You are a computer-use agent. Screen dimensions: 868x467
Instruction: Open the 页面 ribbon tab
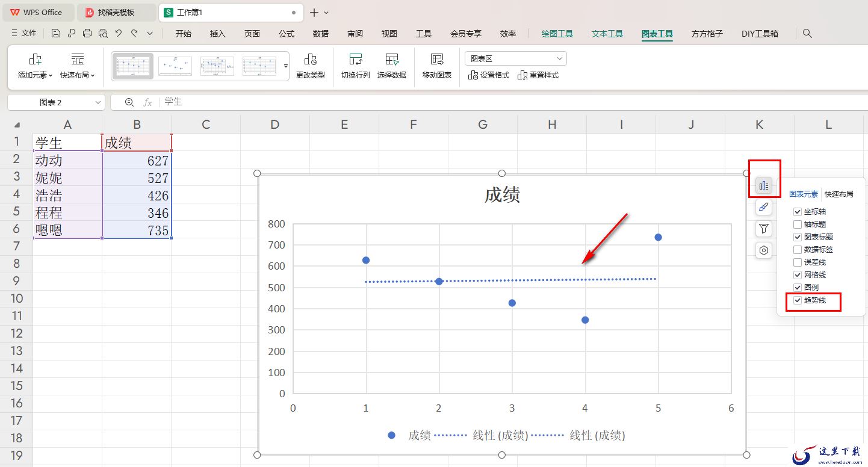[252, 34]
